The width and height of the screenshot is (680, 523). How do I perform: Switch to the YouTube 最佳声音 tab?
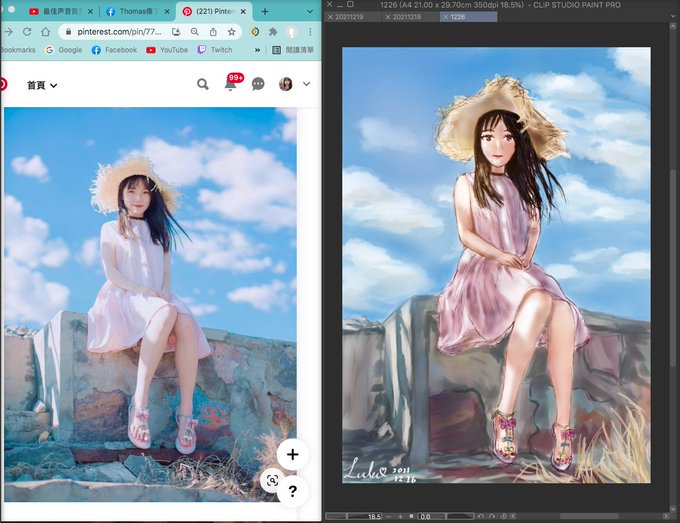coord(61,12)
